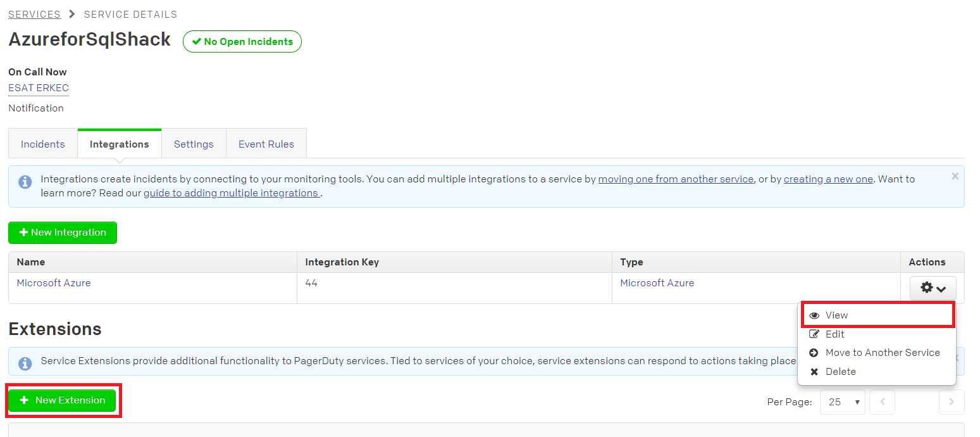Open the Event Rules tab
Screen dimensions: 980x437
266,144
